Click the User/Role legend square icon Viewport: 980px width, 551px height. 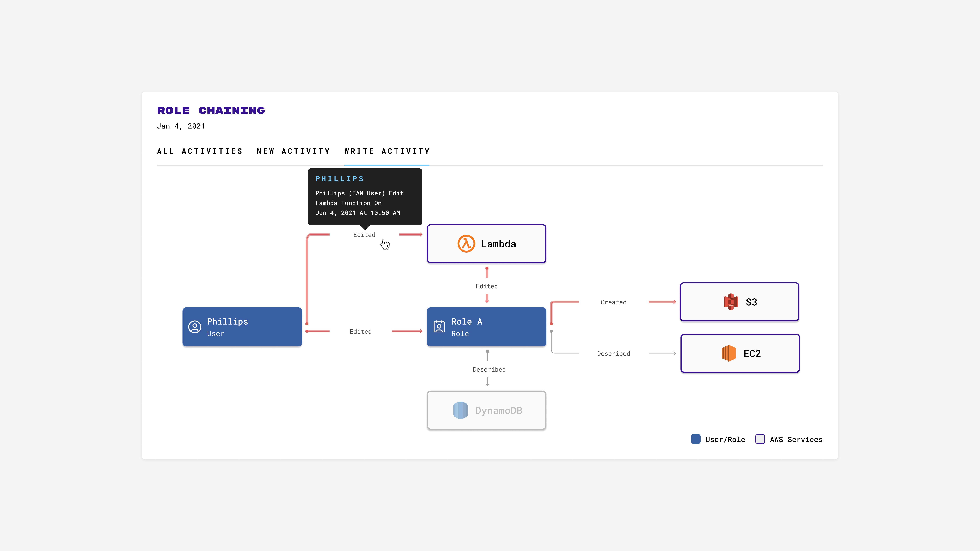[695, 439]
